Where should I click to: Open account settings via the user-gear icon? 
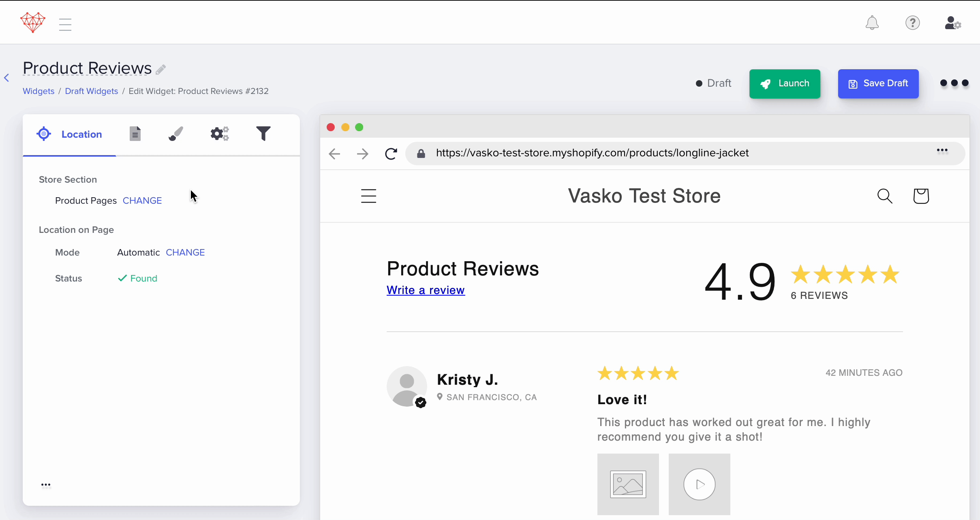pyautogui.click(x=952, y=23)
